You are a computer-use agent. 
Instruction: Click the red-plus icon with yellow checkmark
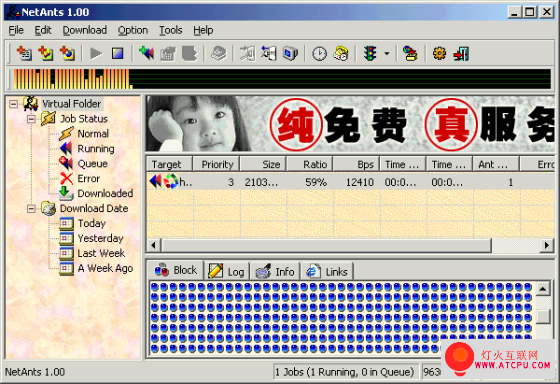tap(46, 54)
